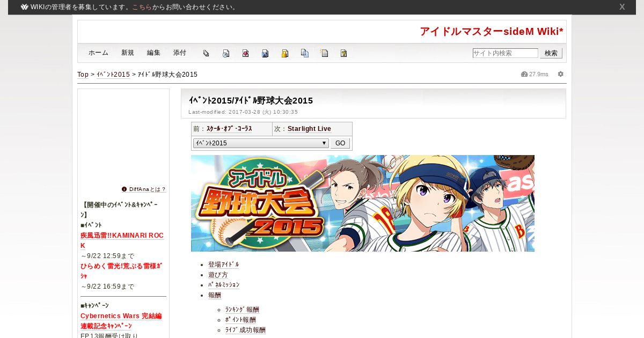This screenshot has height=338, width=644.
Task: Open ひらめく雷光!荒ぶる雷様ｶﾞｼｬ link
Action: click(121, 270)
